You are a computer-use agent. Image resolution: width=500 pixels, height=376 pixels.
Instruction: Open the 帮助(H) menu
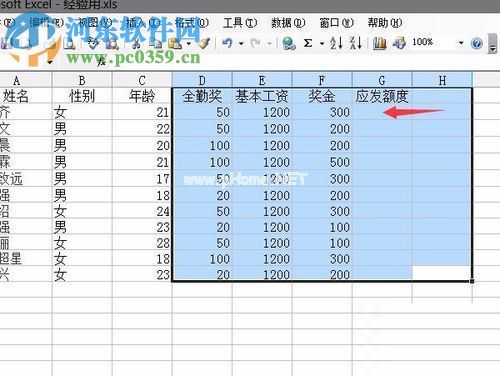[385, 23]
